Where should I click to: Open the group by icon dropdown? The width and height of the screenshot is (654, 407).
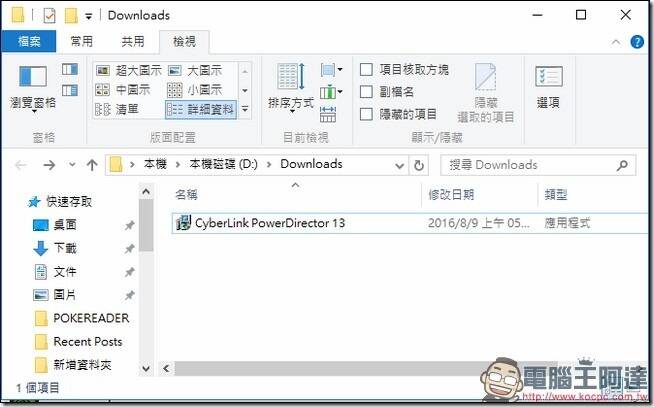coord(332,70)
